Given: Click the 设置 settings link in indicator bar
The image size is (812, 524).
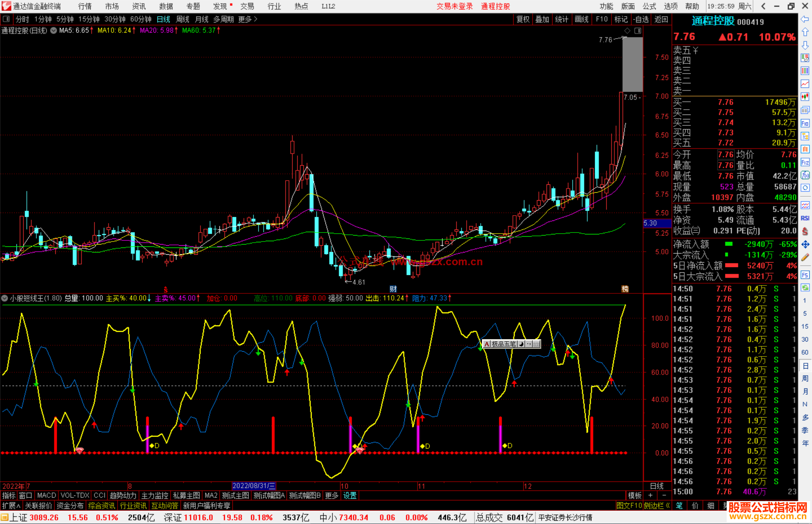Looking at the screenshot, I should click(350, 495).
